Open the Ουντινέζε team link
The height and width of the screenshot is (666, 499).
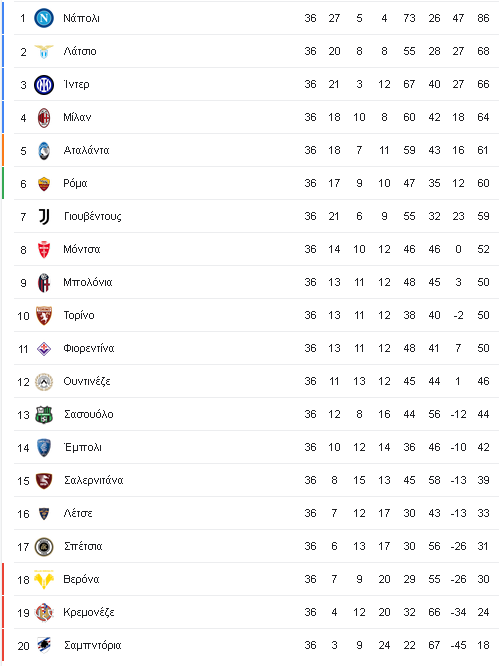pyautogui.click(x=87, y=381)
